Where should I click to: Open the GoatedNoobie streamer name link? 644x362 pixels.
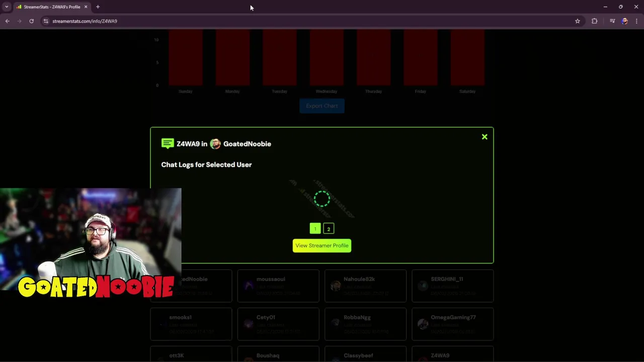(x=247, y=144)
